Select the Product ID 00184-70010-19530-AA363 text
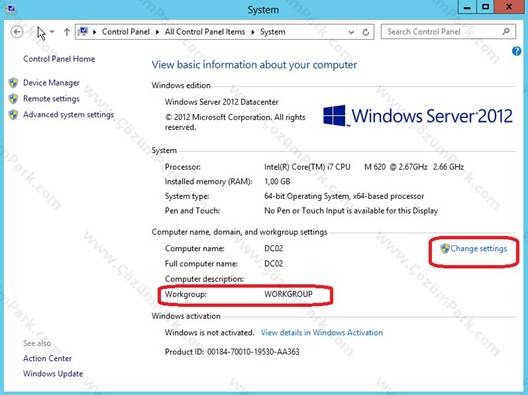Image resolution: width=528 pixels, height=395 pixels. pyautogui.click(x=232, y=352)
